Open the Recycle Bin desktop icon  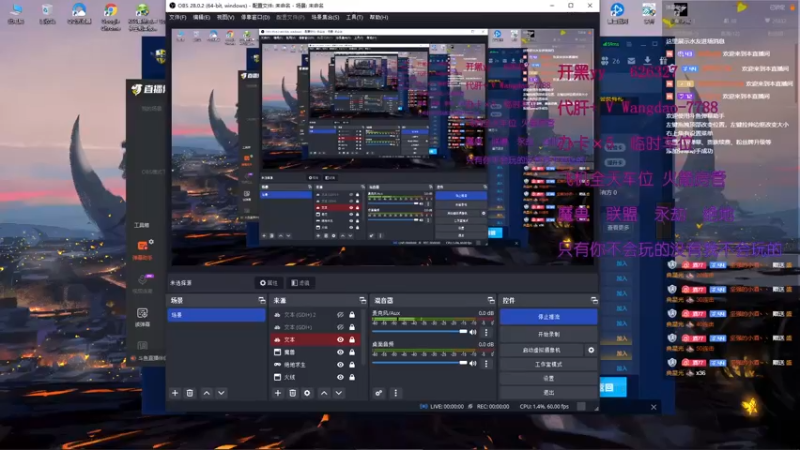(x=47, y=14)
